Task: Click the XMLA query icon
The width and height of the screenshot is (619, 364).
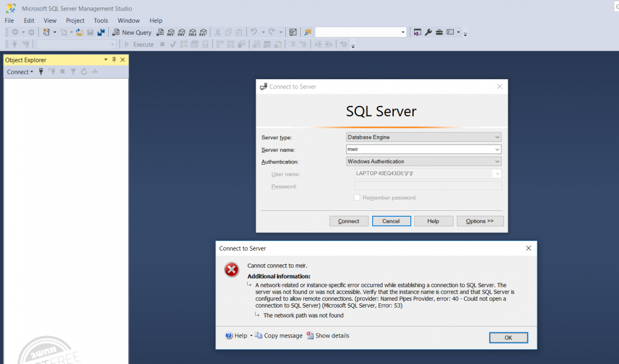Action: [193, 32]
